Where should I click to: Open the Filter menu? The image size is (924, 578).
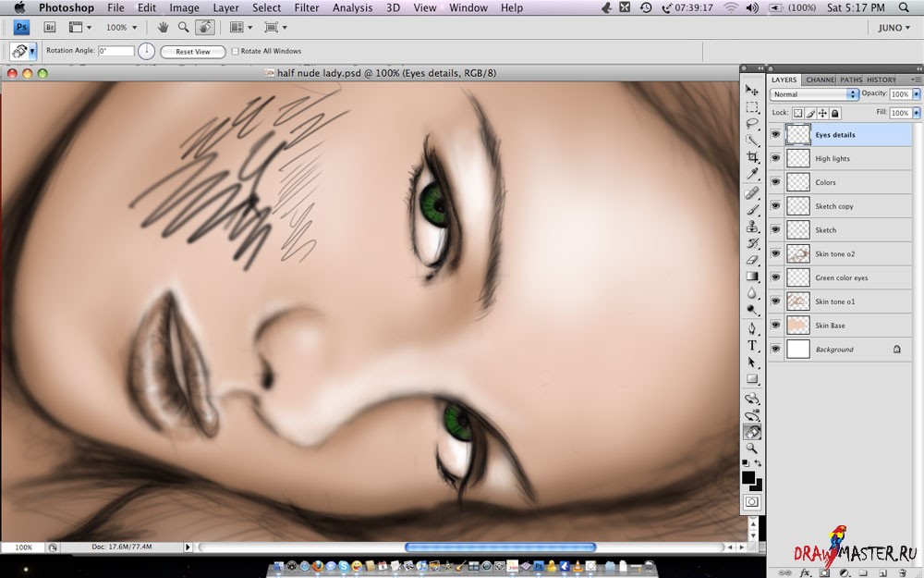point(307,7)
